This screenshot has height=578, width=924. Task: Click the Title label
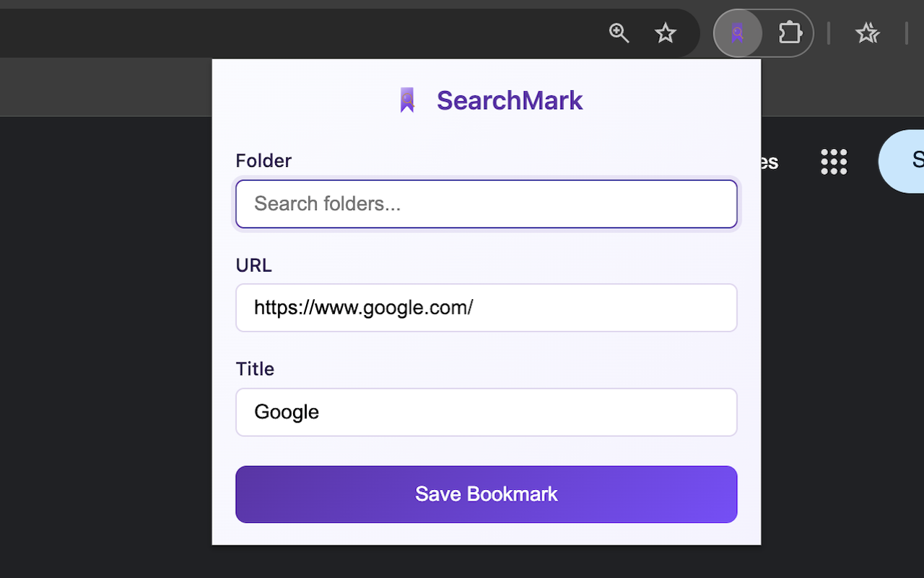[255, 369]
